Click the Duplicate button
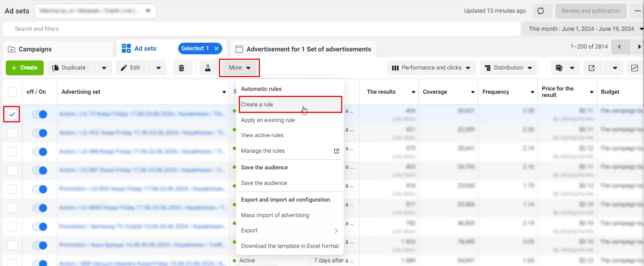The height and width of the screenshot is (266, 644). coord(70,68)
